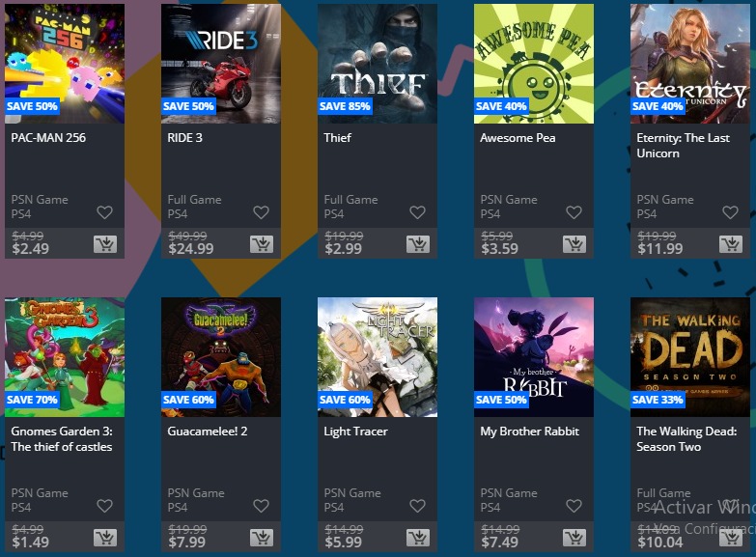Toggle wishlist heart for PAC-MAN 256
The image size is (756, 557).
tap(104, 212)
